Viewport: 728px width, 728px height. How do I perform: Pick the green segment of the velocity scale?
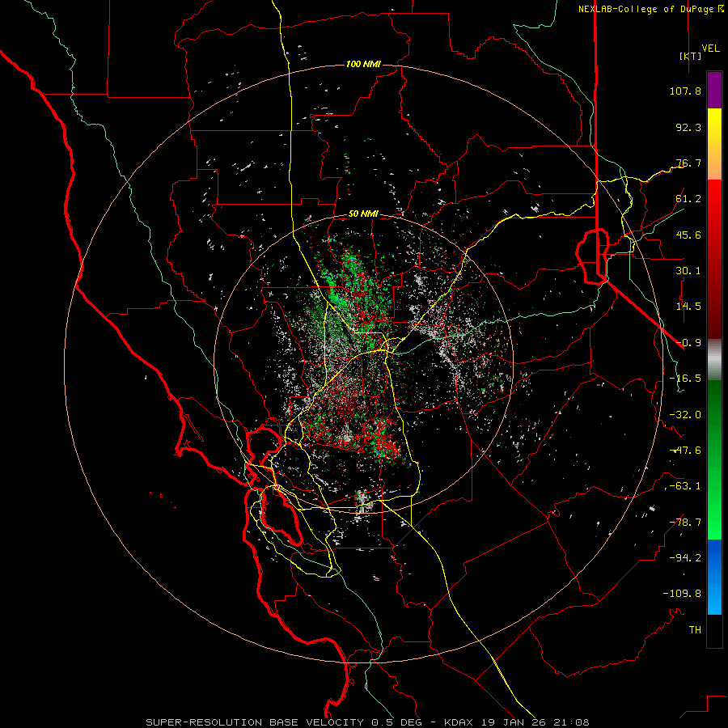pyautogui.click(x=714, y=459)
